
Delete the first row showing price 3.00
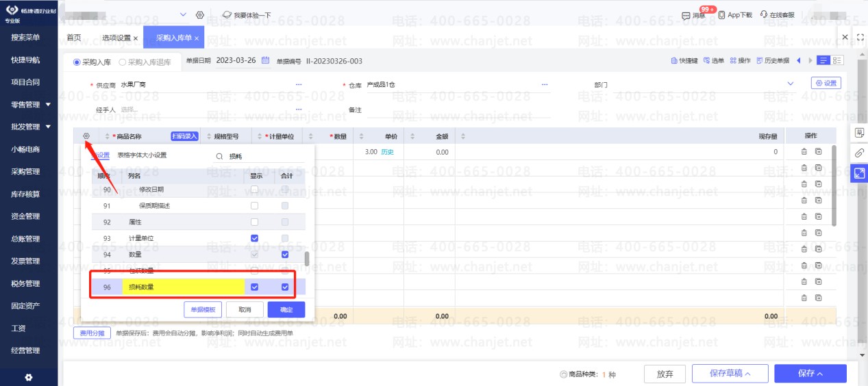pyautogui.click(x=804, y=152)
